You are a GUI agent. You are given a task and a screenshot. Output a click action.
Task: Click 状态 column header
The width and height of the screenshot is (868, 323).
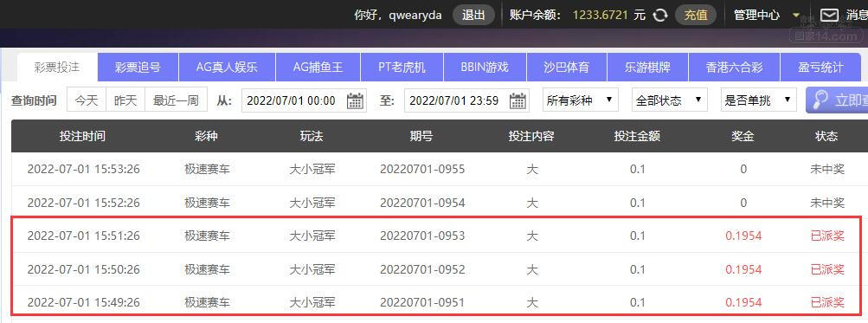click(826, 136)
